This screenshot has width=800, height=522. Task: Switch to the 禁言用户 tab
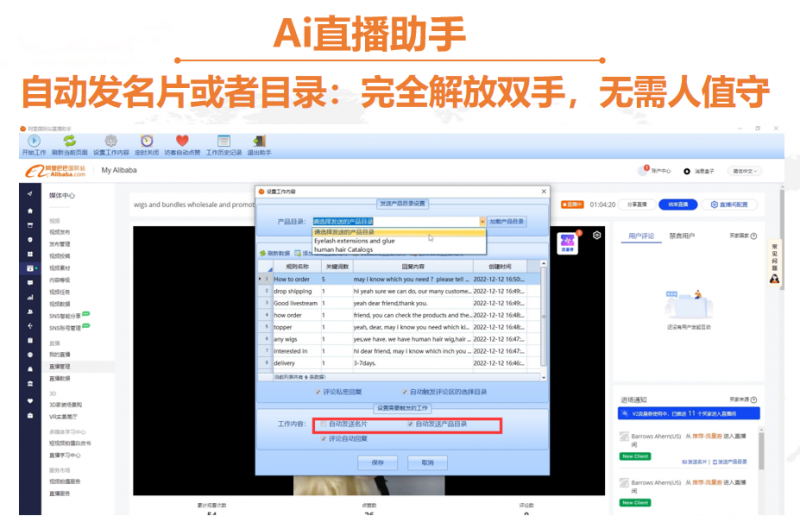[x=682, y=236]
